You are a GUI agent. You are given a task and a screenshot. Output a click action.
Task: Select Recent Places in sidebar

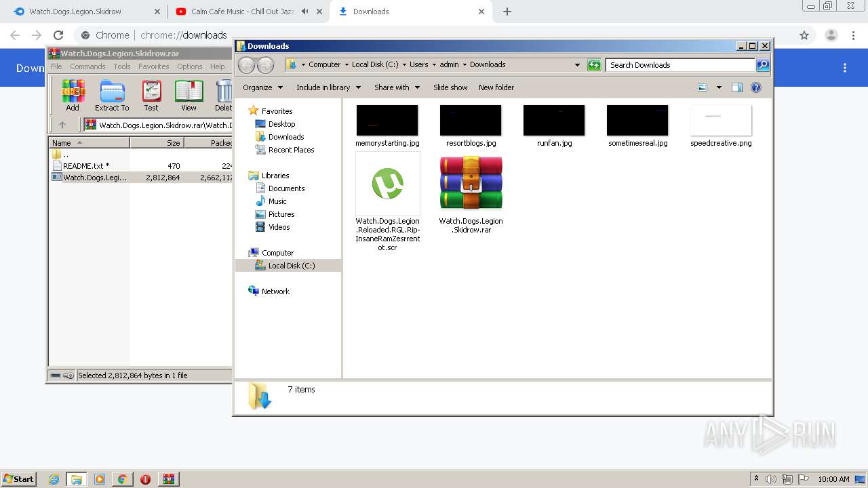(x=291, y=150)
